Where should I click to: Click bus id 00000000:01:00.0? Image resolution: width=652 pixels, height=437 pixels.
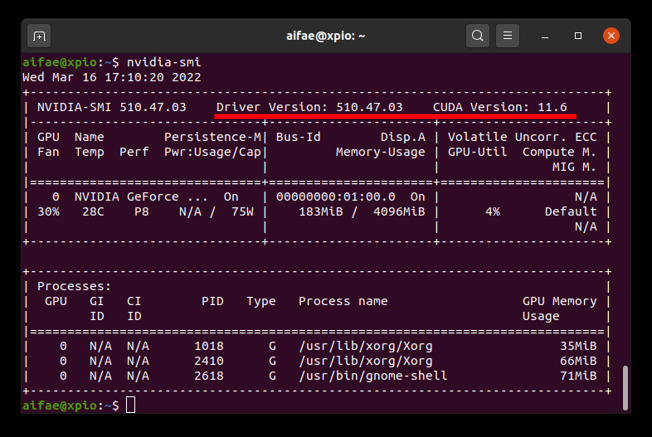pos(336,197)
